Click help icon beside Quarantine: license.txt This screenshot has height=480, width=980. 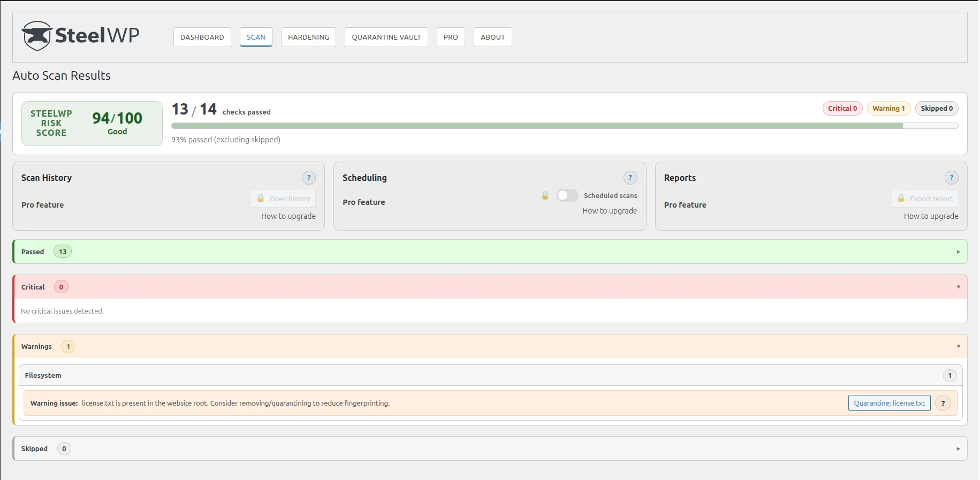(943, 403)
